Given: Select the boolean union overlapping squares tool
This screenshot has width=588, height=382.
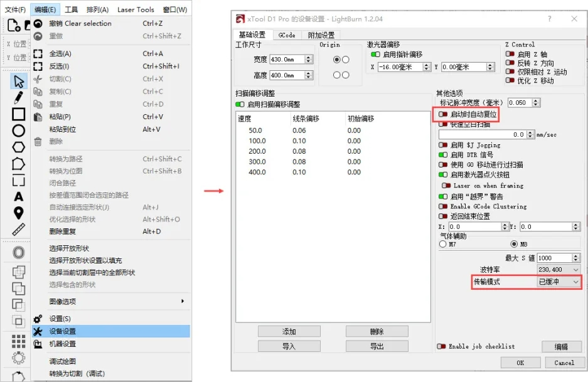Looking at the screenshot, I should tap(18, 289).
